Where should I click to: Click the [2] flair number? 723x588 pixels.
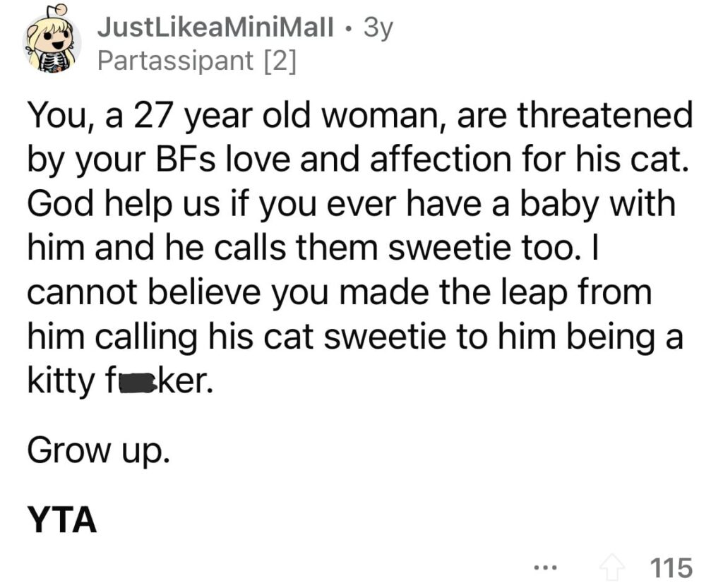click(x=277, y=61)
